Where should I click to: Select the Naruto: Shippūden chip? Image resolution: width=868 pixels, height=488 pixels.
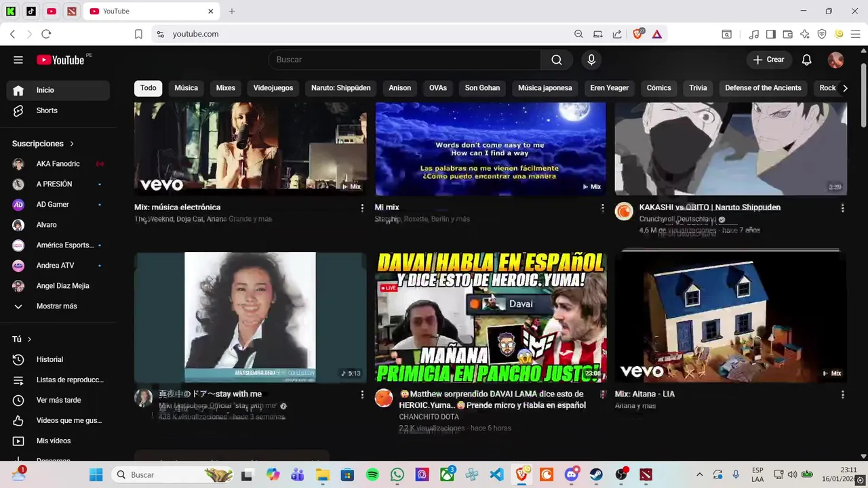click(341, 88)
